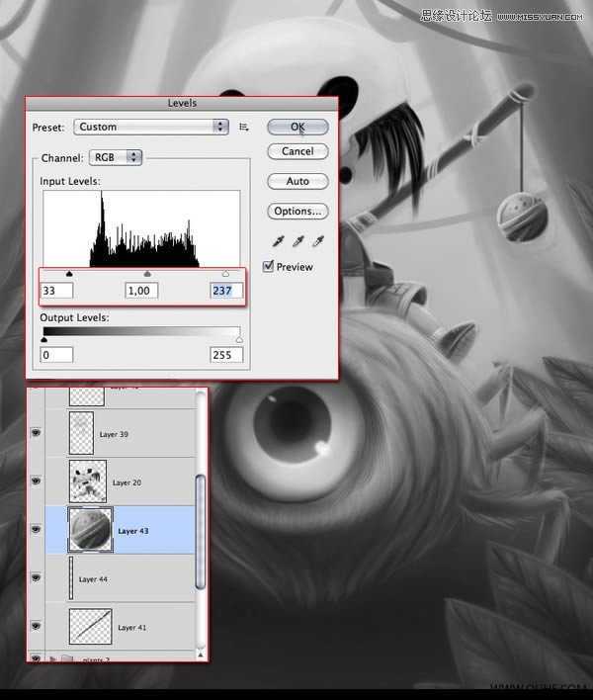The image size is (593, 700).
Task: Open the Channel RGB dropdown
Action: click(x=116, y=157)
